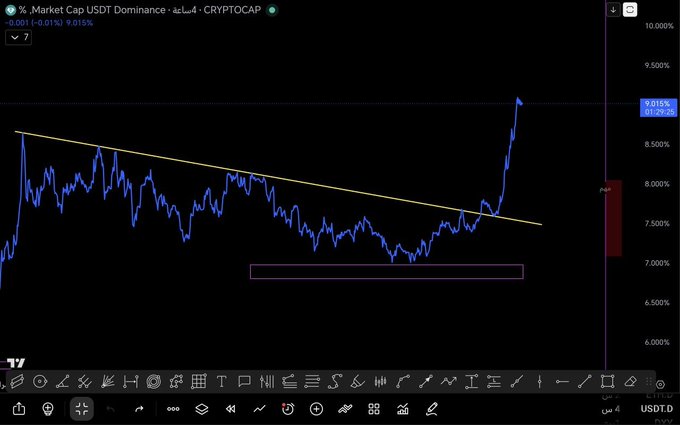Open the line chart type selector
This screenshot has height=425, width=680.
tap(259, 409)
